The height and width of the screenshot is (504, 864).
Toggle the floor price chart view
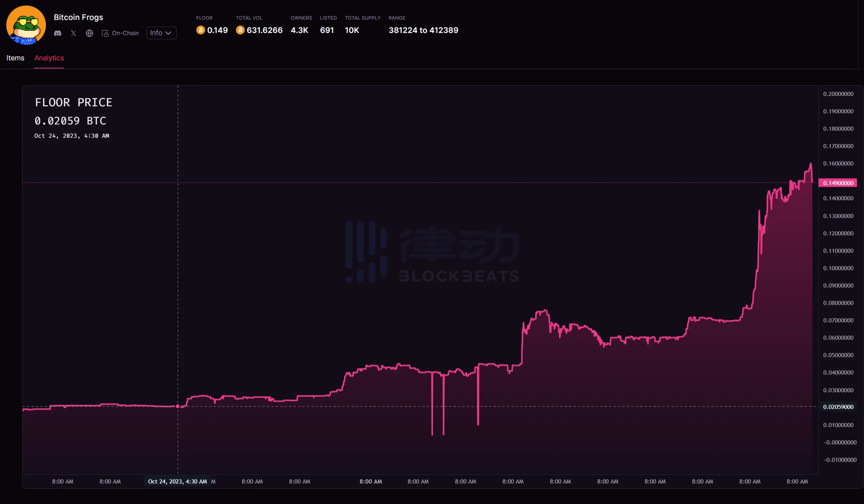(73, 103)
